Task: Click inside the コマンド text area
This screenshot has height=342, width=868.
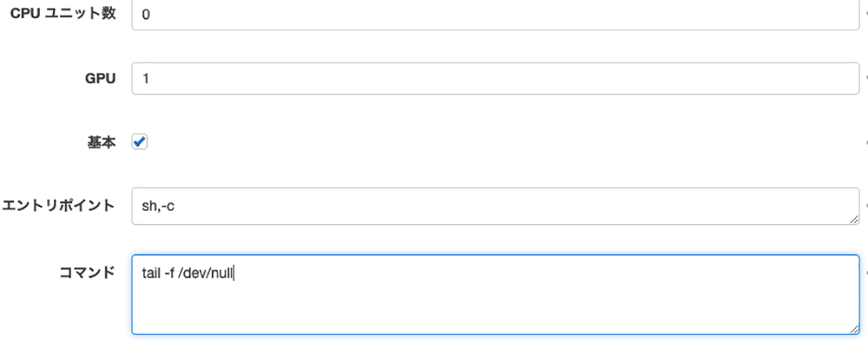Action: (496, 294)
